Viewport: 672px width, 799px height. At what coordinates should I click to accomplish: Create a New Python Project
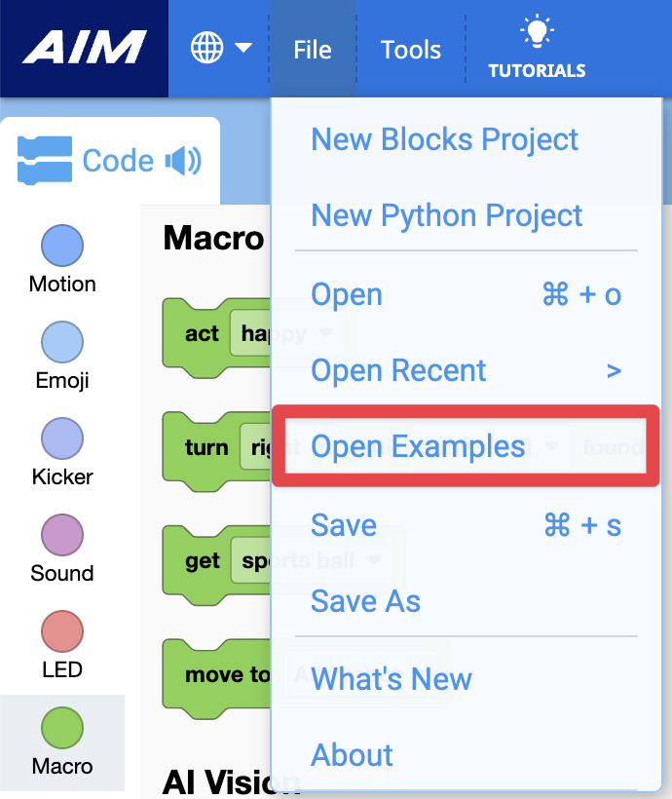446,216
